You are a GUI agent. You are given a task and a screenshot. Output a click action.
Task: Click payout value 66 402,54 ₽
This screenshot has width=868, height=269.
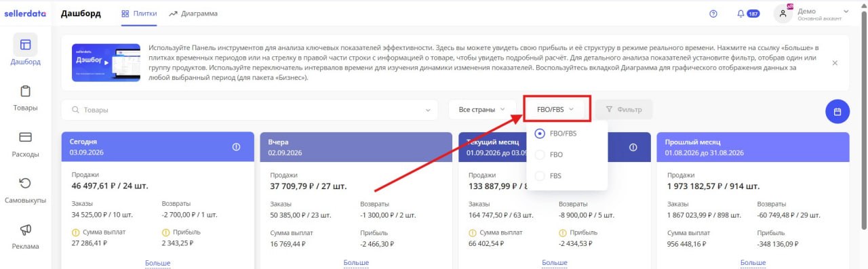(487, 243)
